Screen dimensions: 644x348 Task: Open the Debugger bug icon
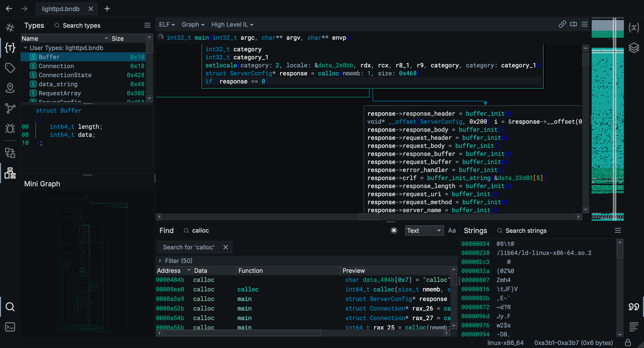point(10,128)
